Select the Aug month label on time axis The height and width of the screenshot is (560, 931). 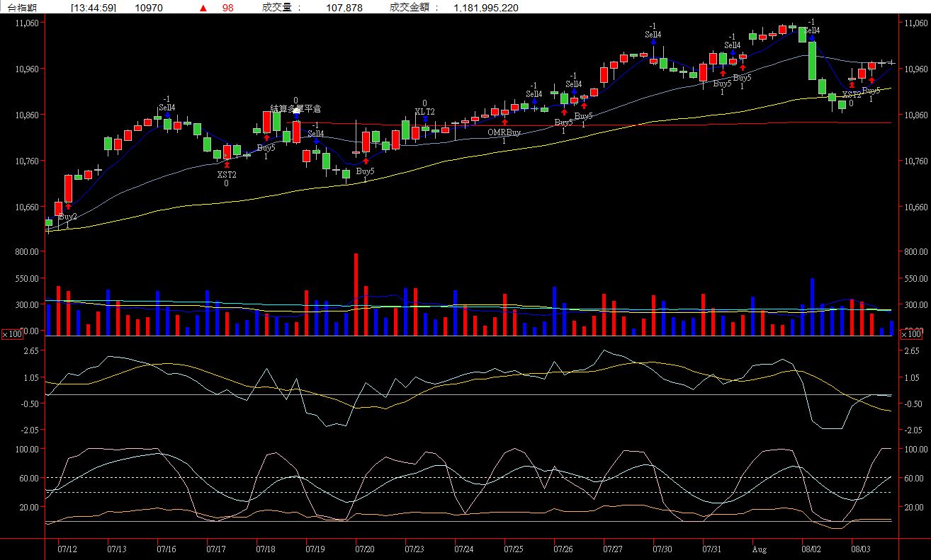point(760,549)
